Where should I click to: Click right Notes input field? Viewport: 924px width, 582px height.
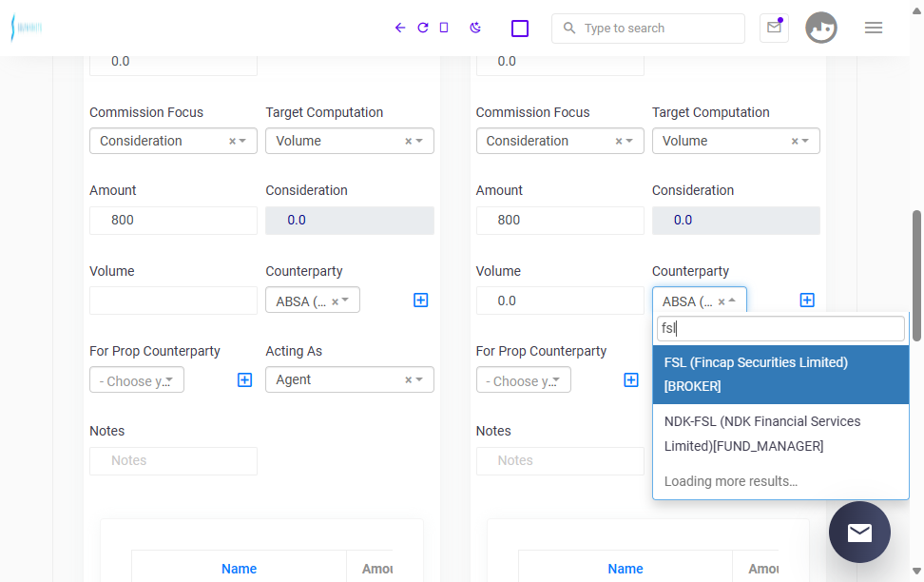(x=560, y=460)
